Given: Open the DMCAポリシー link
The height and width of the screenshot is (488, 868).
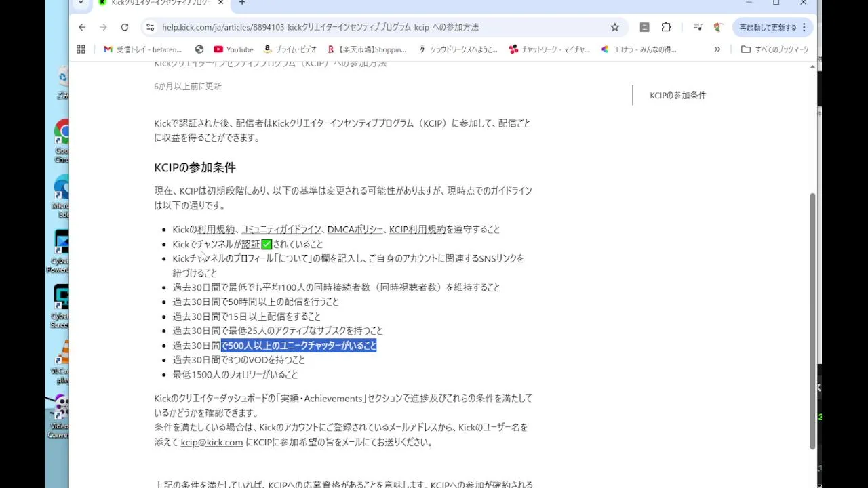Looking at the screenshot, I should click(355, 230).
